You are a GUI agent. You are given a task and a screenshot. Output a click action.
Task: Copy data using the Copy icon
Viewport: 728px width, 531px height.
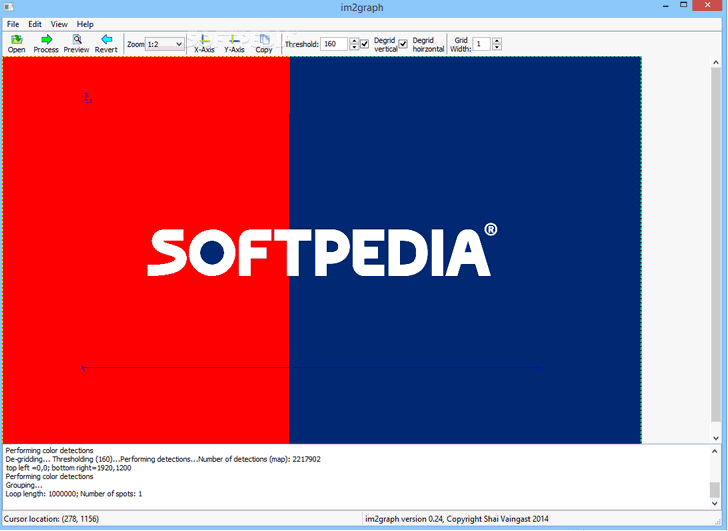tap(264, 40)
